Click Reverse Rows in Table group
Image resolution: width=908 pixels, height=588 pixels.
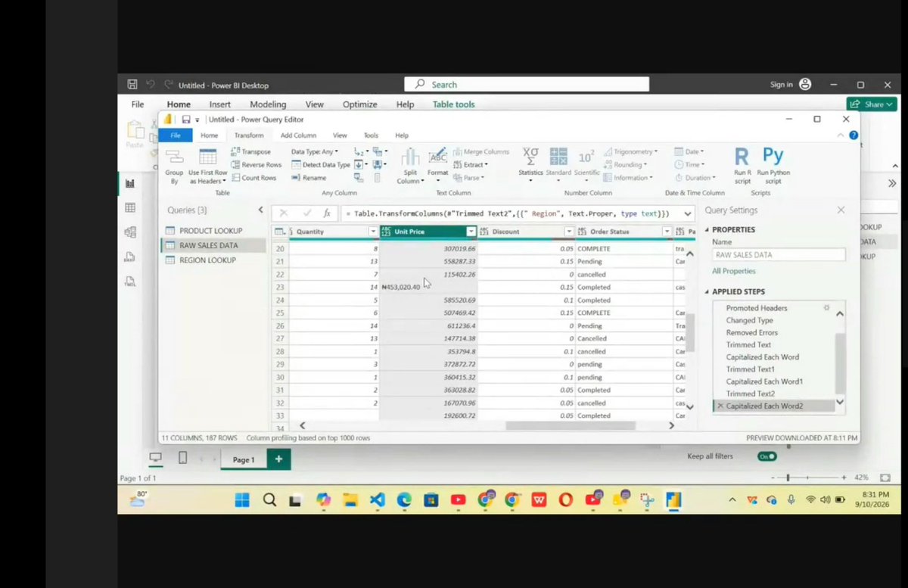click(x=257, y=164)
